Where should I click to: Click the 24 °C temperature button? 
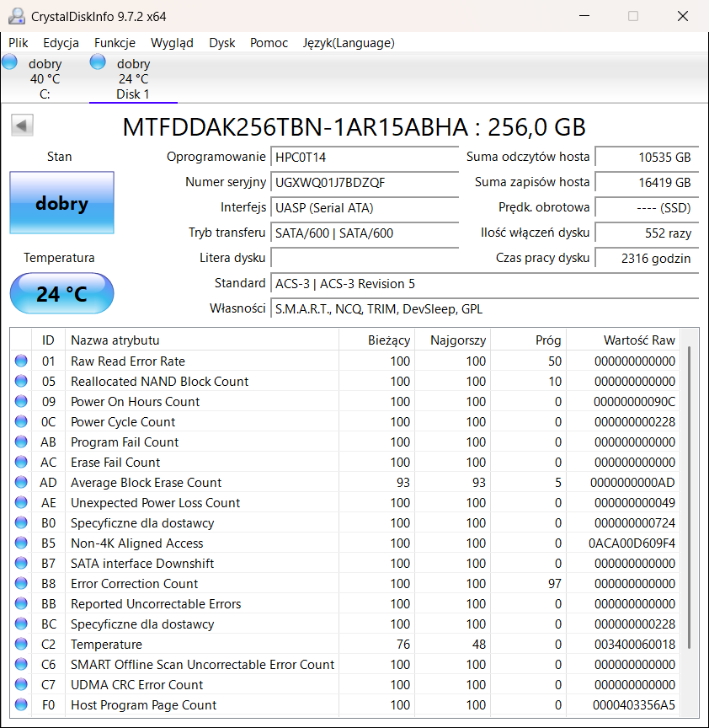pyautogui.click(x=61, y=293)
